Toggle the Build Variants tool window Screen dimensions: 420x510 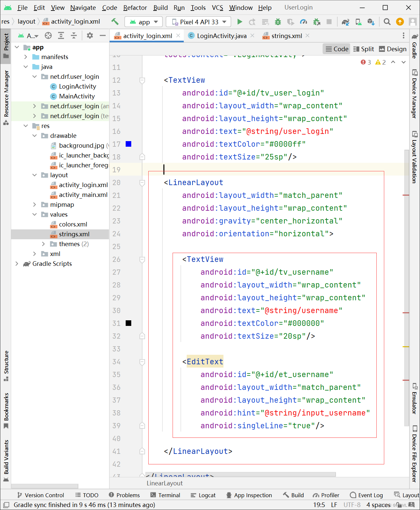pos(6,460)
